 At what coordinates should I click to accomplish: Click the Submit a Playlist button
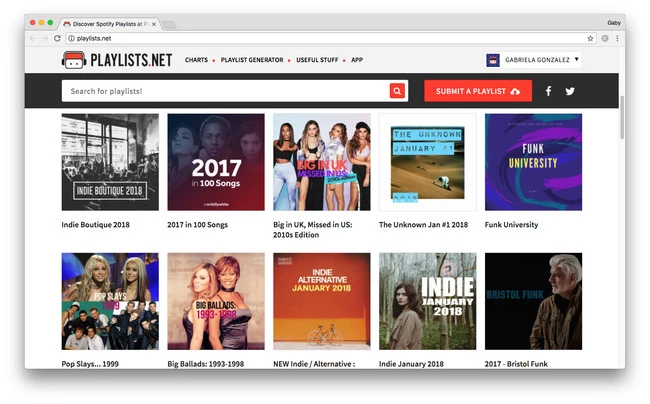(478, 91)
